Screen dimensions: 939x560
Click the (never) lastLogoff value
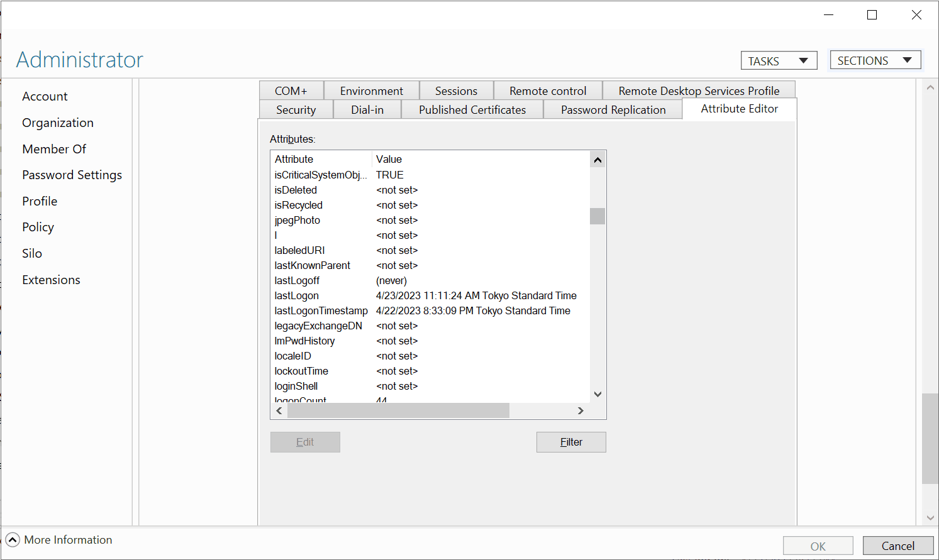pyautogui.click(x=391, y=280)
